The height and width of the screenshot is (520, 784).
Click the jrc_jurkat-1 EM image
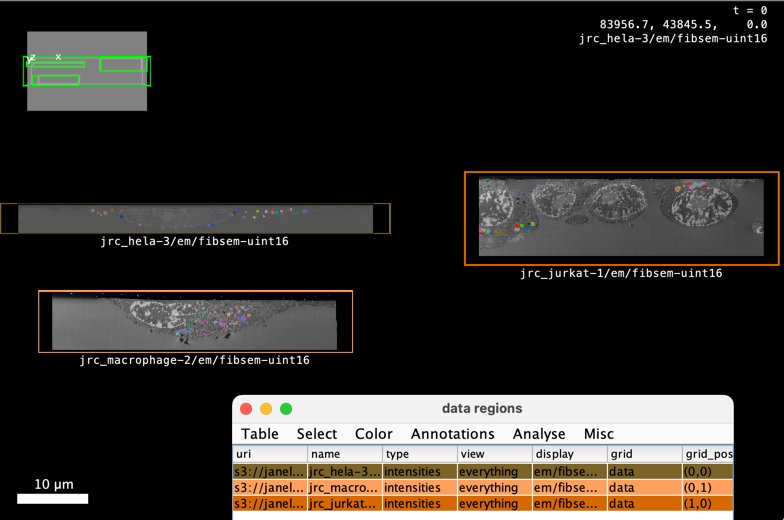point(620,217)
